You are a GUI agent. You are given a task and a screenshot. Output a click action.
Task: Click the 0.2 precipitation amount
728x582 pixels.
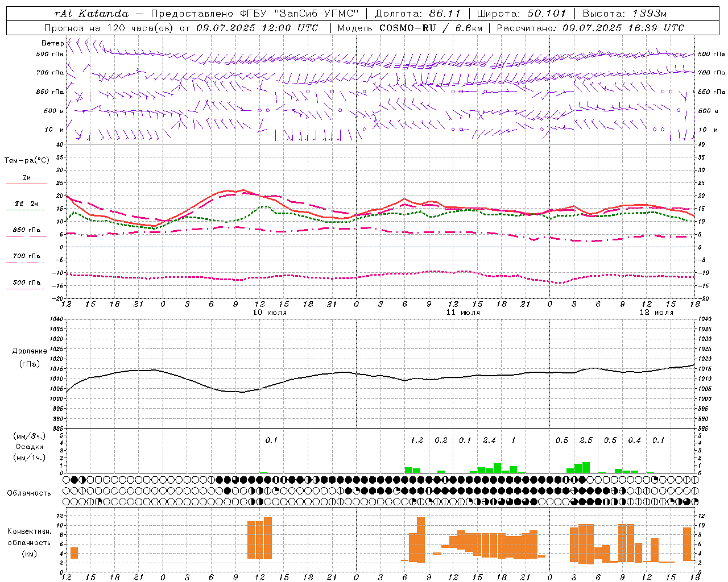pyautogui.click(x=441, y=440)
